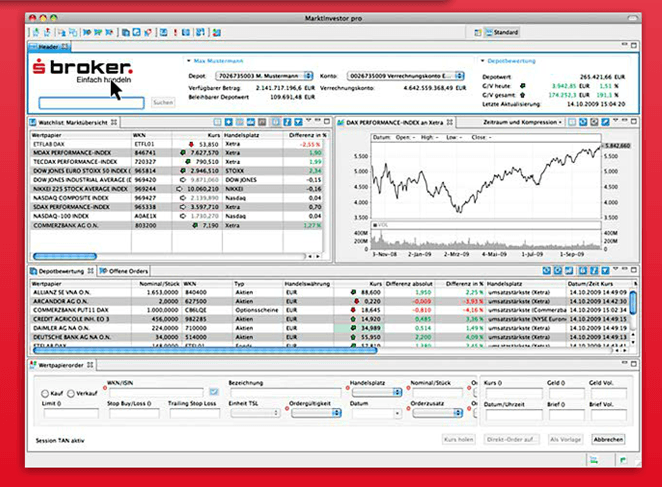Click the Bezeichnung input field
The width and height of the screenshot is (663, 488).
(x=285, y=392)
